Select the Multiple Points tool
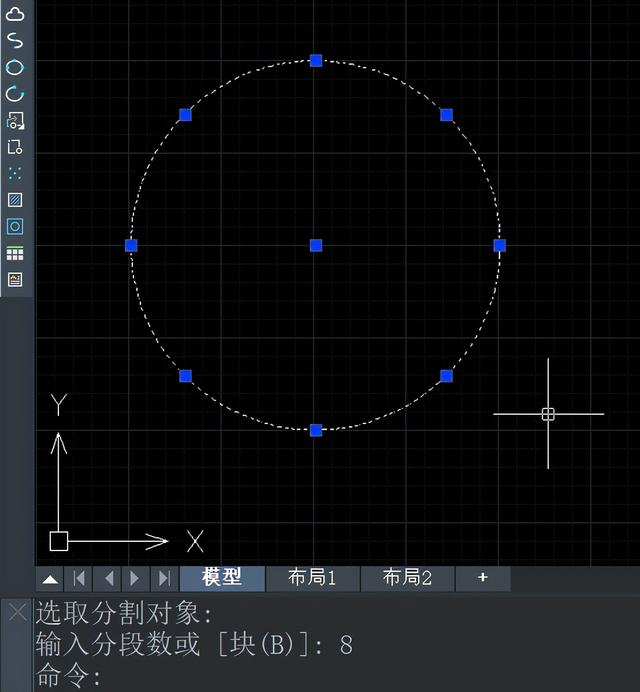 tap(15, 173)
